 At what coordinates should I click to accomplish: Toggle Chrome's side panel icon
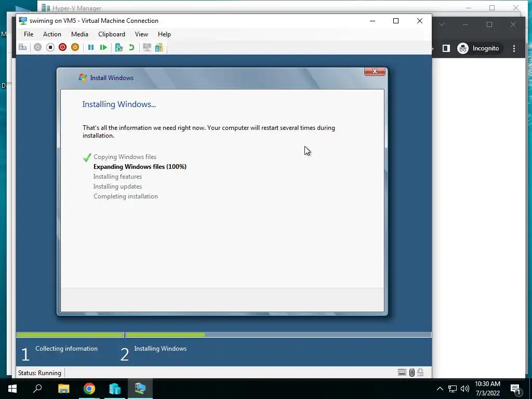[446, 48]
